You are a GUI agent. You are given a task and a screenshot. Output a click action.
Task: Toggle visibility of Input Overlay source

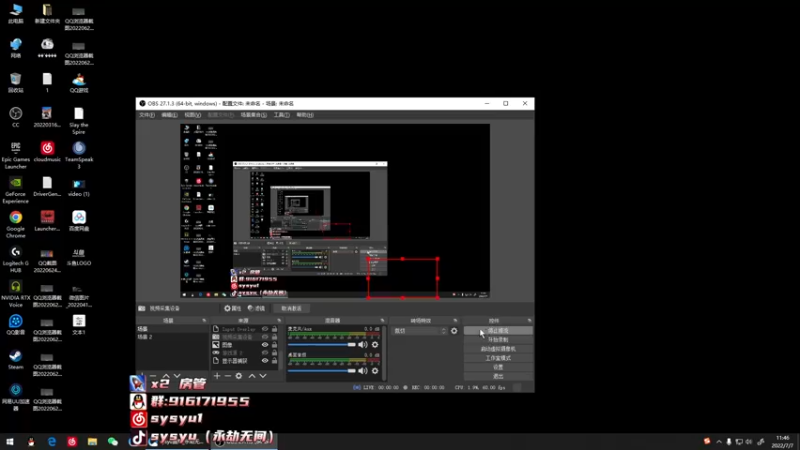click(265, 329)
